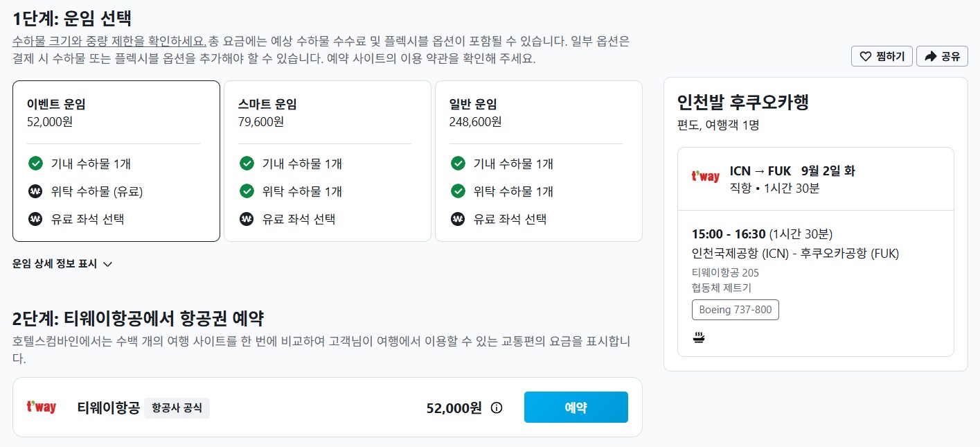980x447 pixels.
Task: Click the t'way logo on the flight itinerary card
Action: pyautogui.click(x=706, y=177)
